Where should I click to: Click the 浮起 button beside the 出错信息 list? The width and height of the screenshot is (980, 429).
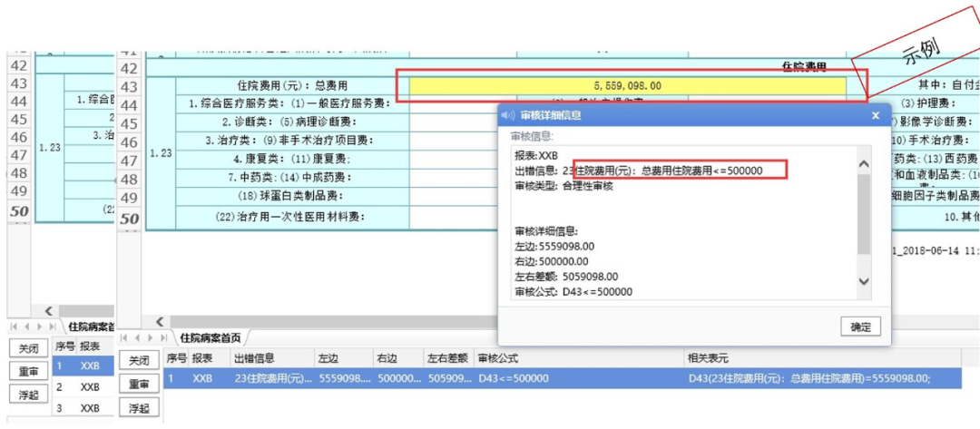[139, 407]
